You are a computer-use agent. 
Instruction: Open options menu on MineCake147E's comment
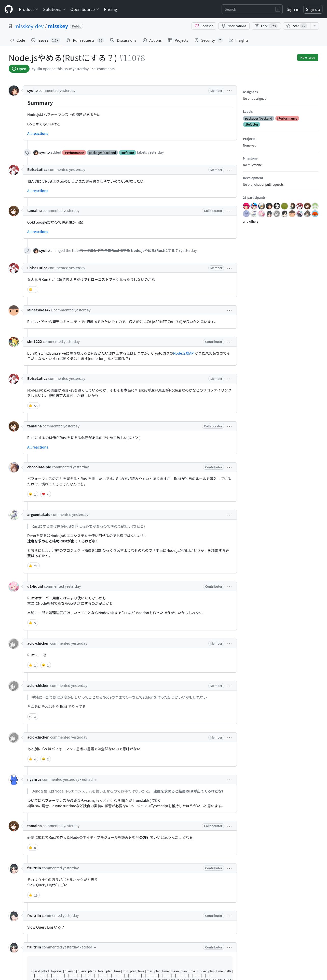tap(229, 310)
